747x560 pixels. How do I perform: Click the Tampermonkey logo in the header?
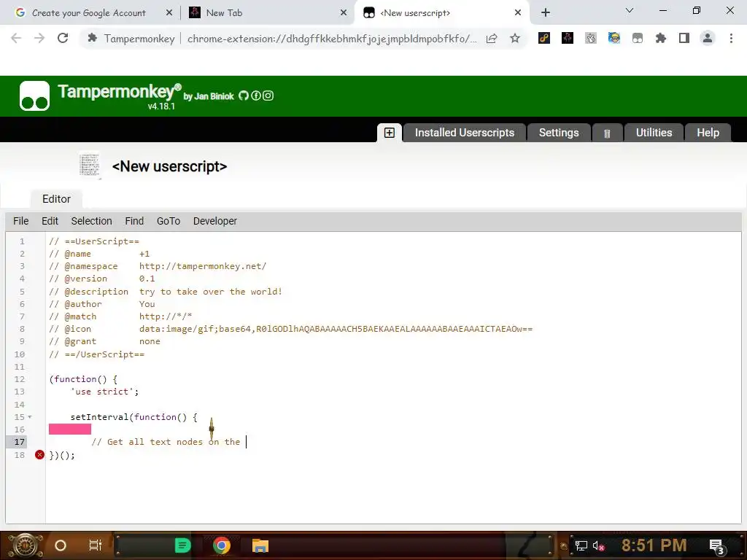[x=34, y=96]
